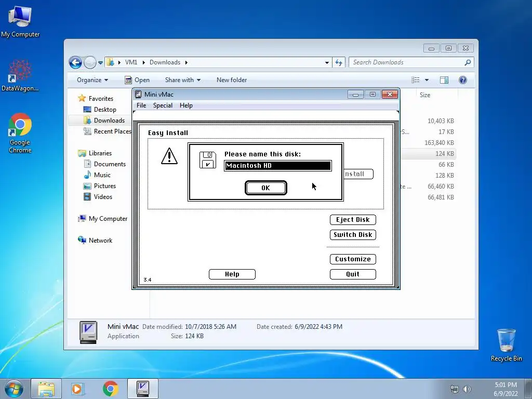Open the Customize install options

(x=353, y=259)
